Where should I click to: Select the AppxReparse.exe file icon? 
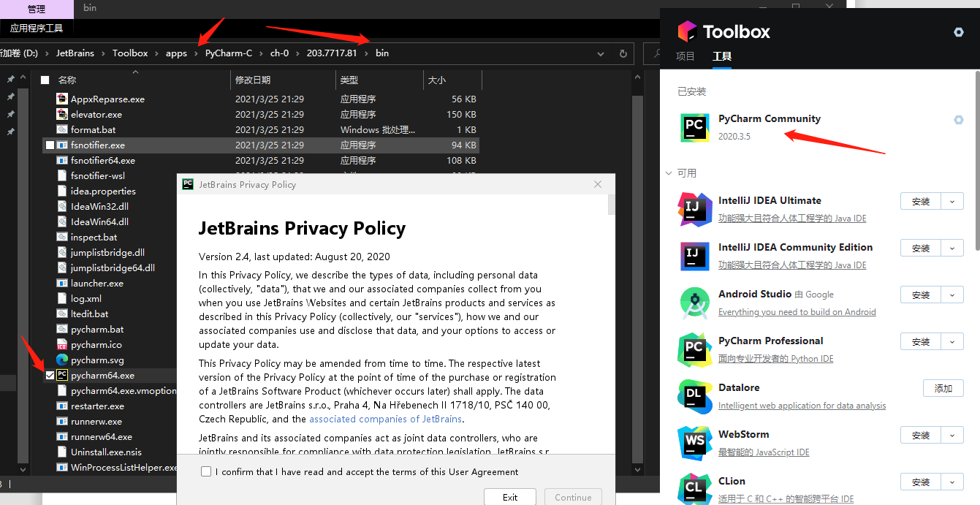click(62, 99)
